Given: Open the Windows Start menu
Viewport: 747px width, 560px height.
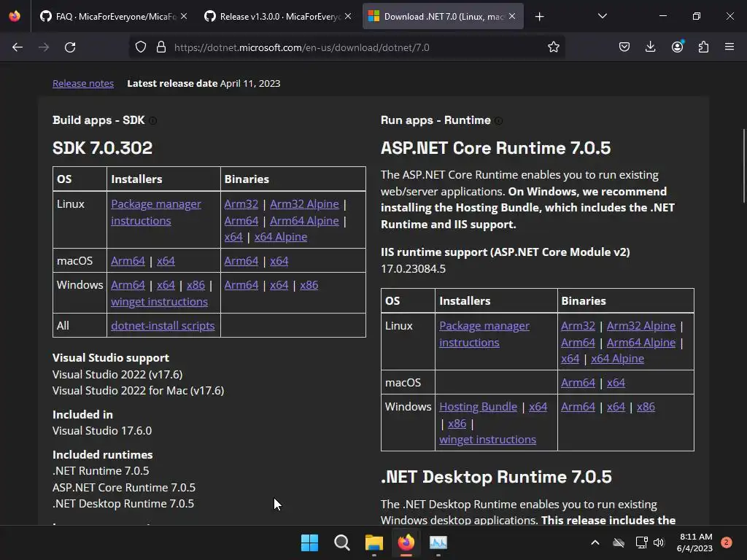Looking at the screenshot, I should pos(309,542).
